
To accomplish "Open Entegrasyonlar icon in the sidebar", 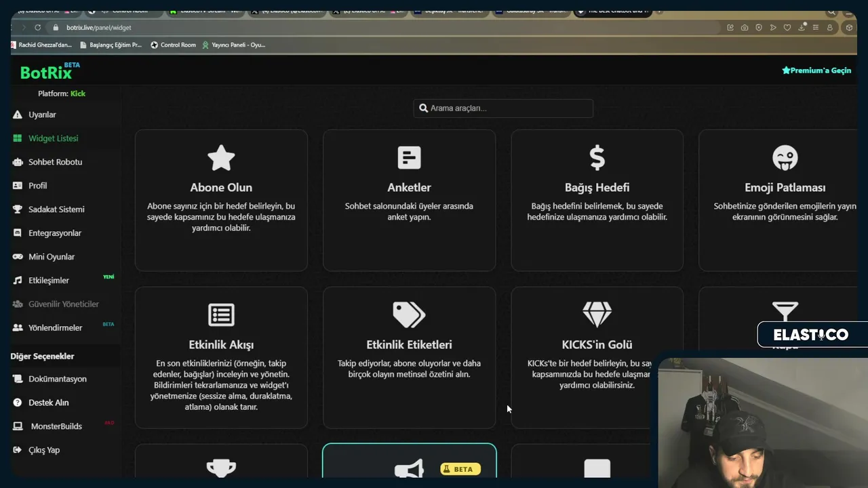I will [x=18, y=233].
